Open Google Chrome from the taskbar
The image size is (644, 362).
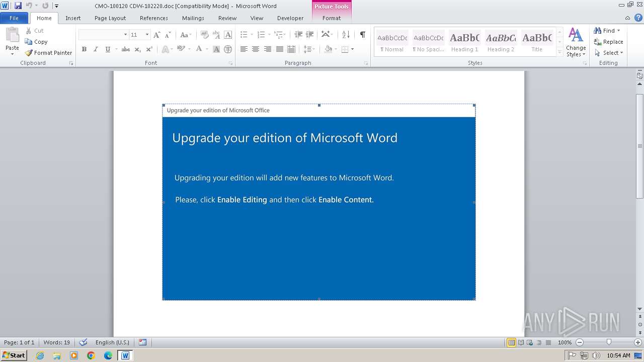[91, 355]
